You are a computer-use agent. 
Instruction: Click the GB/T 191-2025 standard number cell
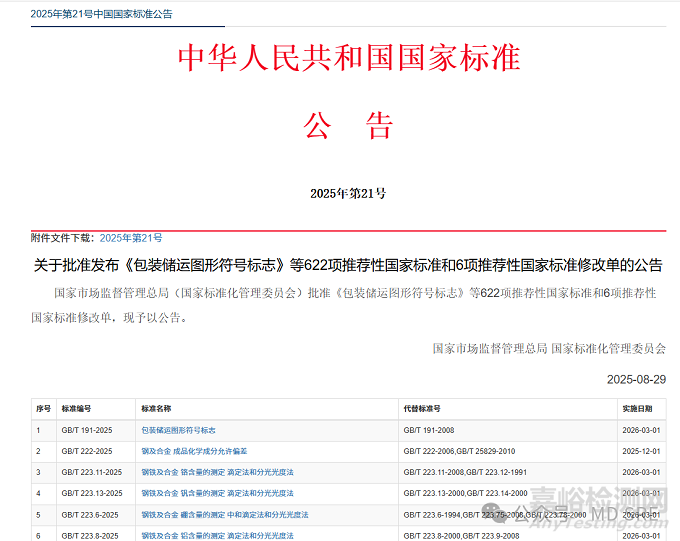tap(87, 430)
